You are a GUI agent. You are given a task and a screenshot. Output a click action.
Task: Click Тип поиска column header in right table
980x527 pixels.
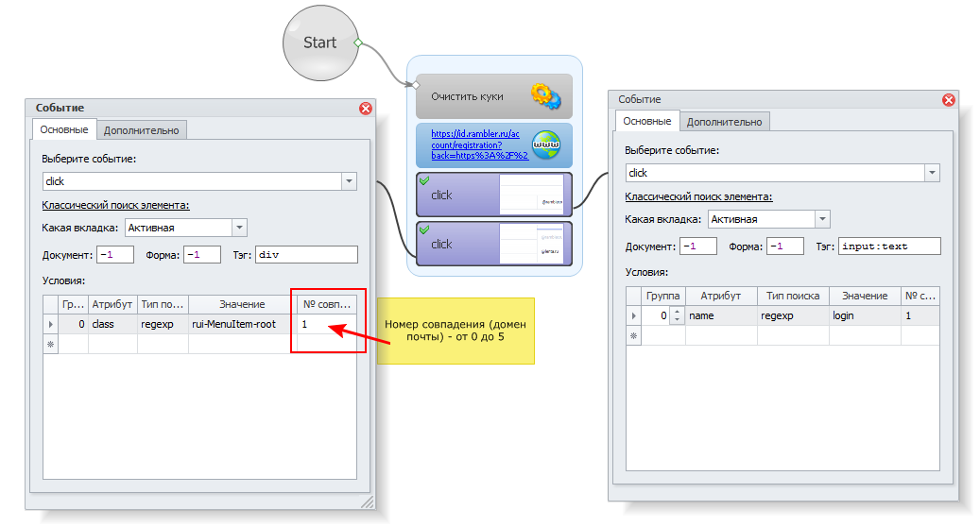coord(793,296)
